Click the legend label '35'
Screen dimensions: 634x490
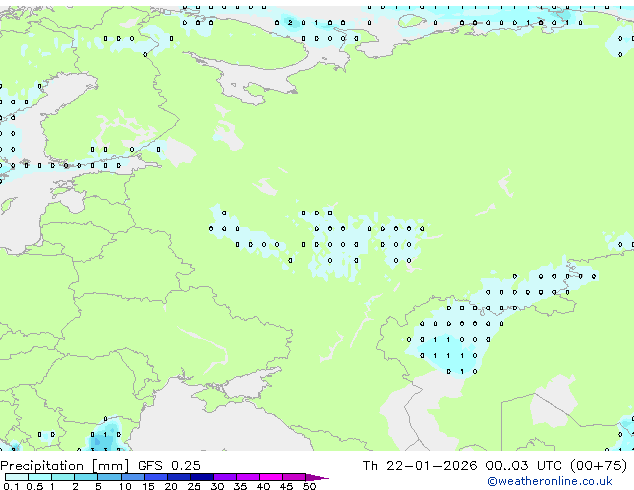click(x=241, y=486)
